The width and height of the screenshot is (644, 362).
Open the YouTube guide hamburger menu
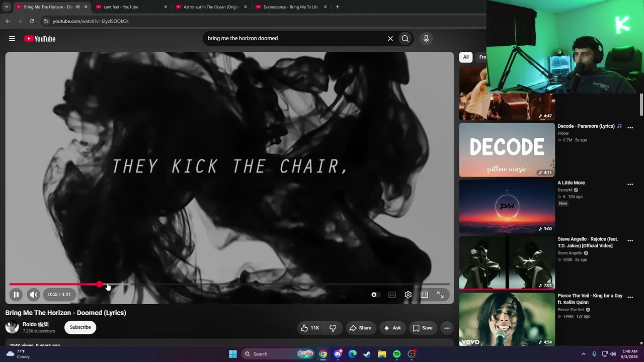point(12,39)
